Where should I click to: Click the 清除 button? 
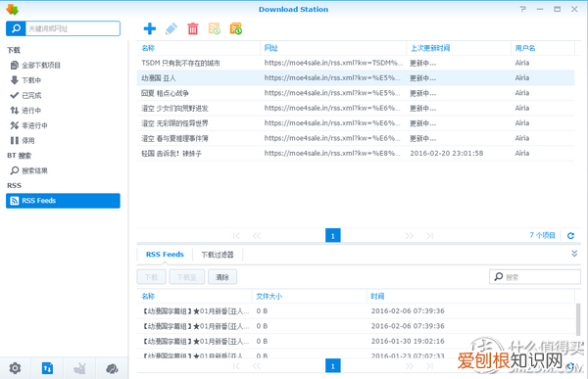[222, 277]
